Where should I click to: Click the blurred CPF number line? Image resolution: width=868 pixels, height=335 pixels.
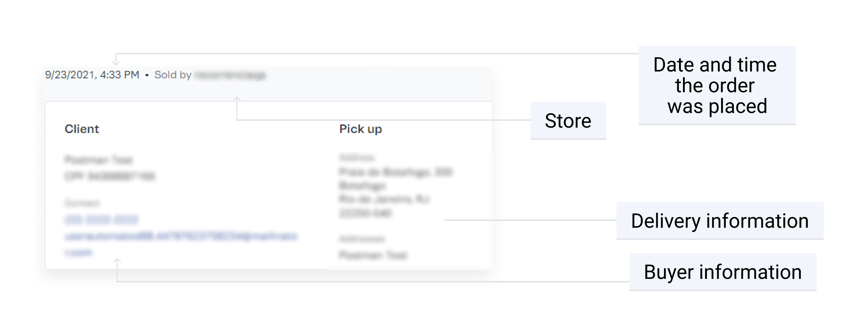click(110, 176)
